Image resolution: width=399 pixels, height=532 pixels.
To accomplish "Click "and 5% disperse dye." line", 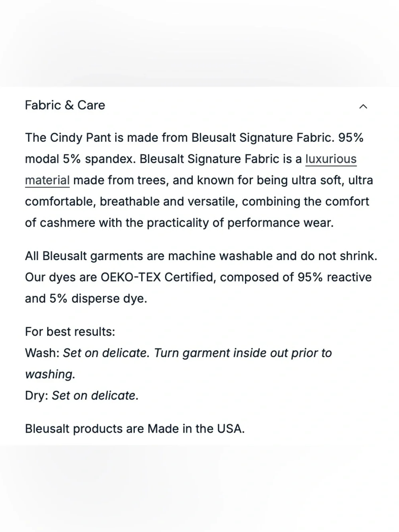I will coord(86,299).
